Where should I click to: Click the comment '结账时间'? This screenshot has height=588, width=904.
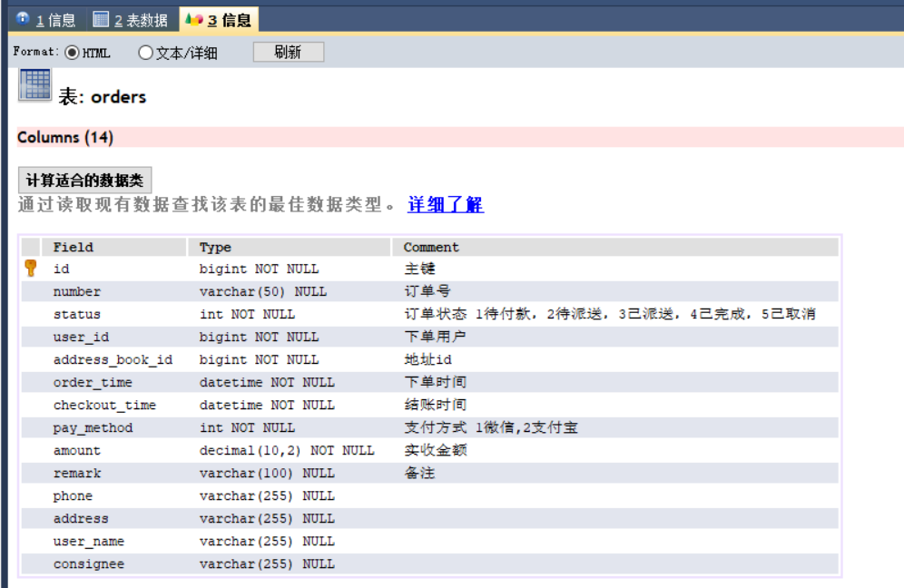(436, 405)
